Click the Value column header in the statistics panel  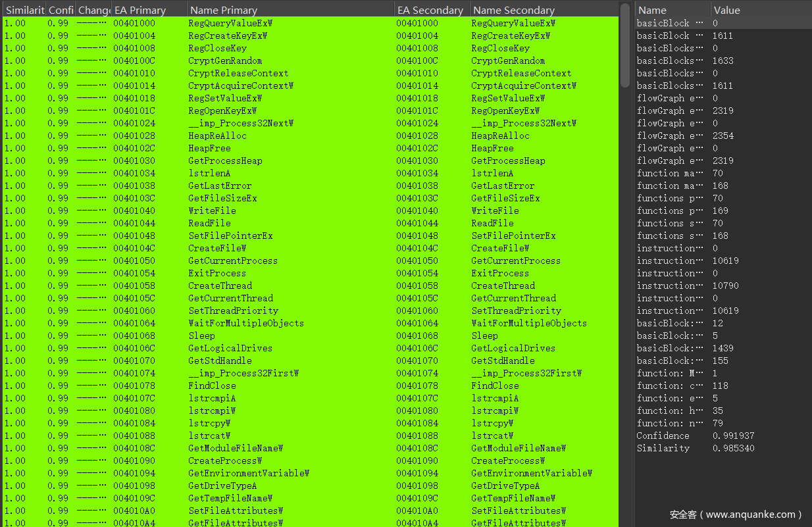[x=761, y=10]
